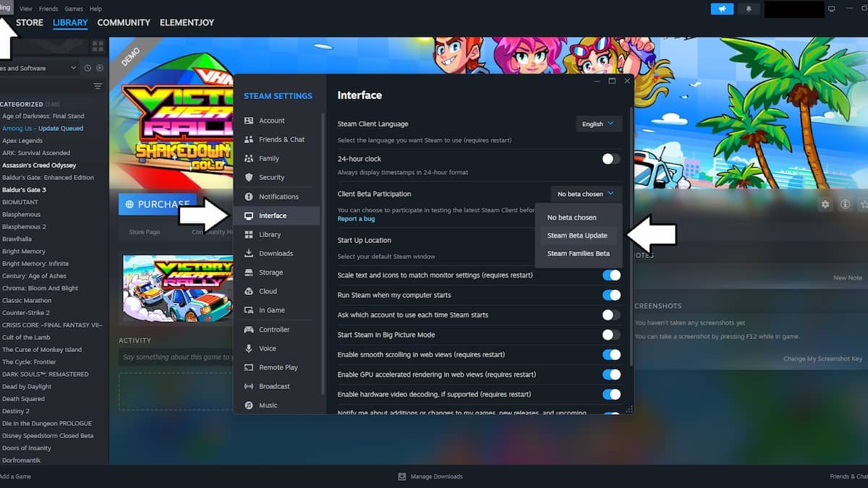Open the game's Store Page link
This screenshot has width=868, height=488.
coord(144,232)
